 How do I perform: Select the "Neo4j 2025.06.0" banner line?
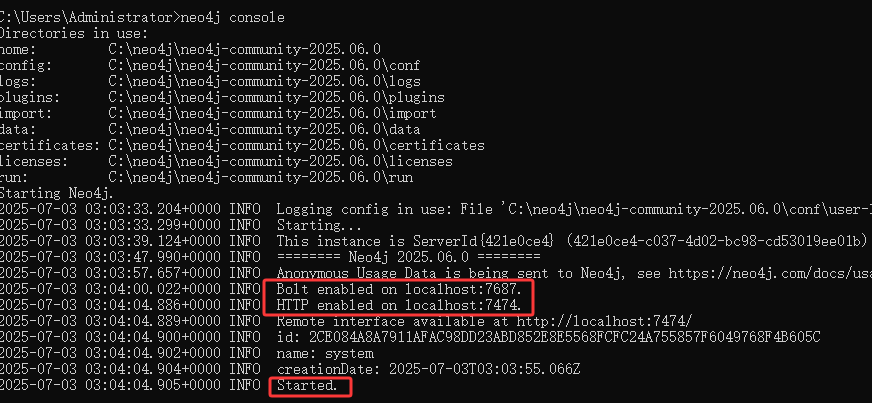pos(408,257)
